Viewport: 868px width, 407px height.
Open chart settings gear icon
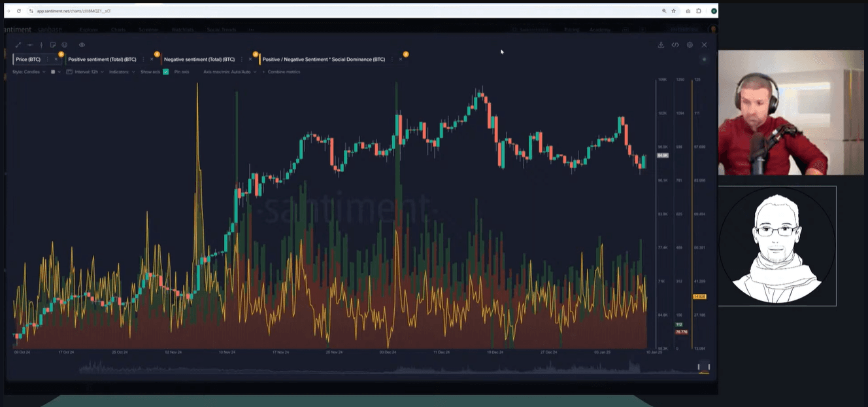tap(690, 45)
